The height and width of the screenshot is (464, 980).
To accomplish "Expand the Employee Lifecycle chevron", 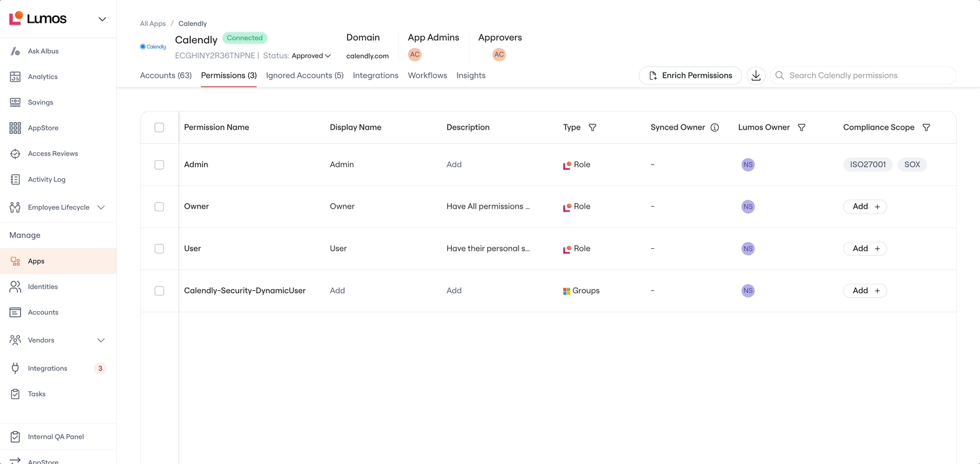I will click(101, 207).
